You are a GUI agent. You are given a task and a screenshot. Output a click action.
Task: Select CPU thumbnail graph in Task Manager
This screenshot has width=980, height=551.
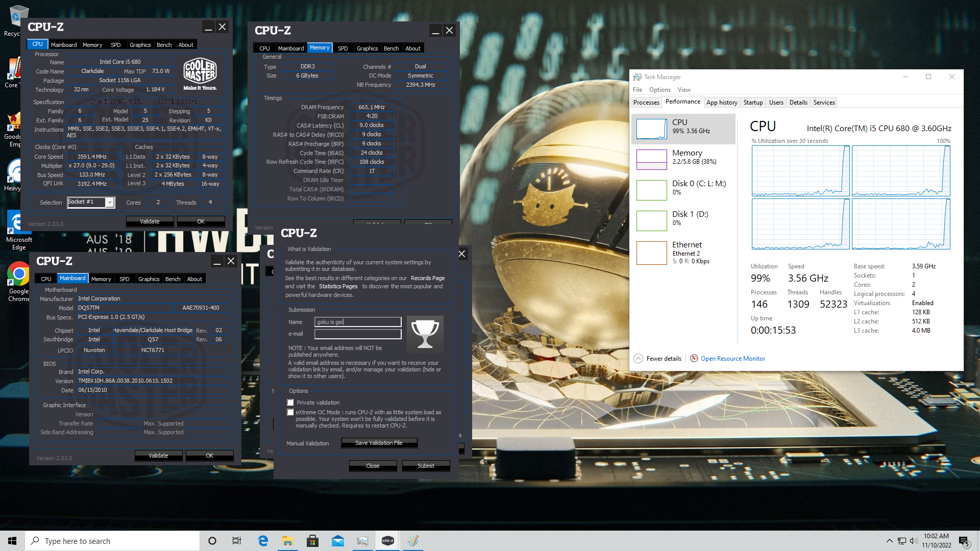(651, 129)
